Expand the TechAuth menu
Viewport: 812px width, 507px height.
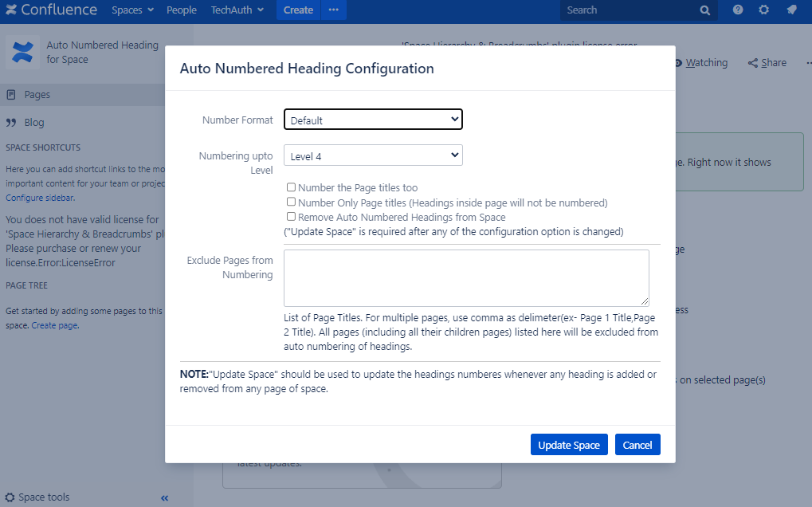click(x=237, y=10)
